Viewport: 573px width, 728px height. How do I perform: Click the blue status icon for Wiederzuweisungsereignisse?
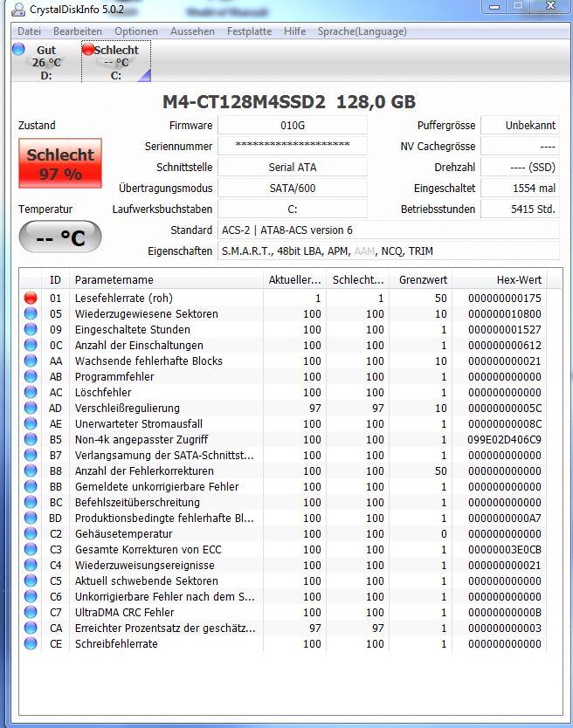click(31, 565)
